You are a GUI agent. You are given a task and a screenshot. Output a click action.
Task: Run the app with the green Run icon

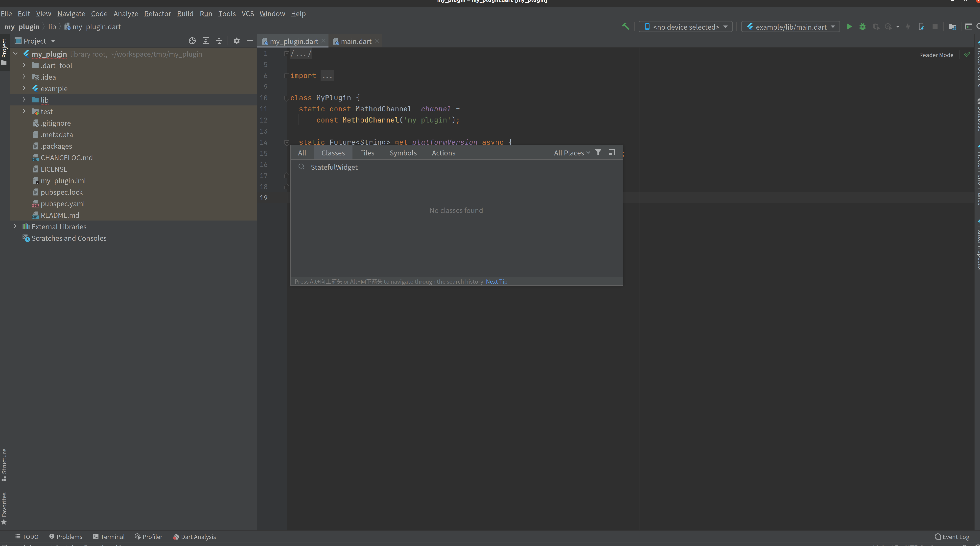(x=849, y=27)
